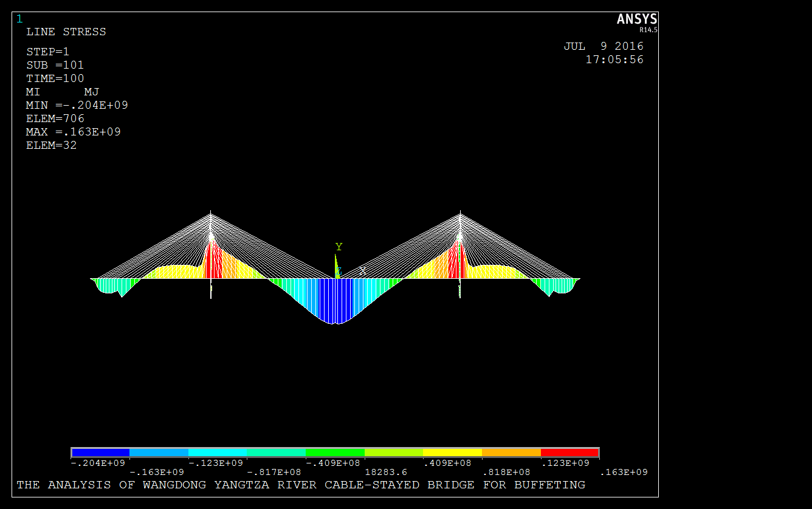This screenshot has width=812, height=509.
Task: Click the MAX =.163E+09 value
Action: coord(73,132)
